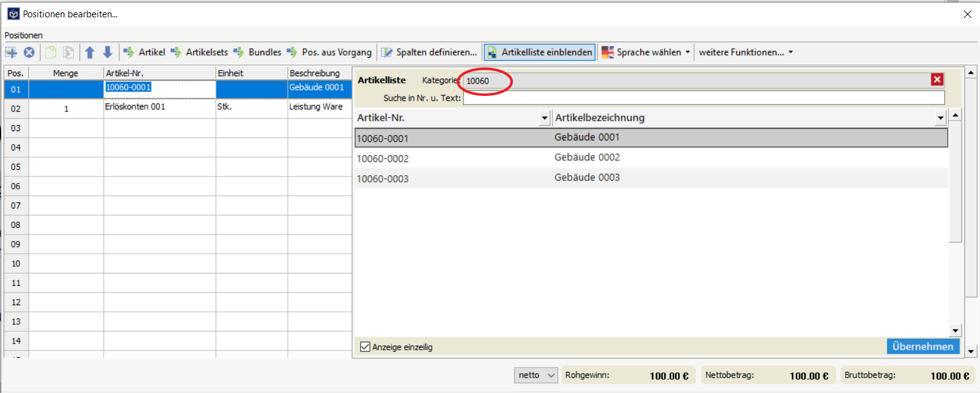Open Artikelsets from toolbar
This screenshot has height=393, width=980.
click(x=199, y=52)
